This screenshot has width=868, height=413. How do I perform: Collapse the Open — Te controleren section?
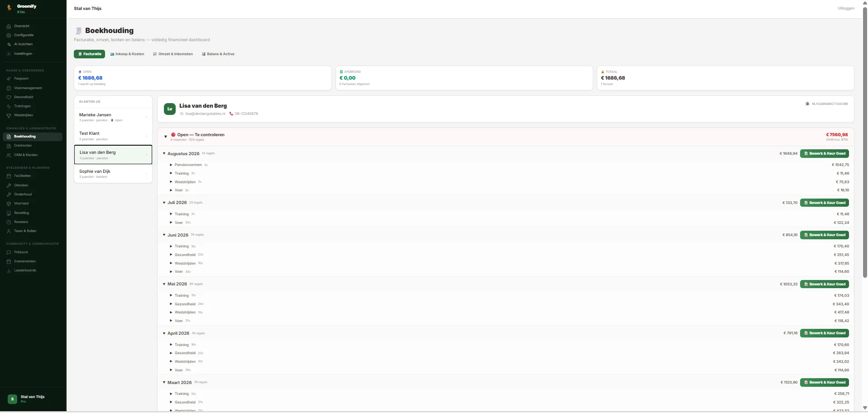166,137
